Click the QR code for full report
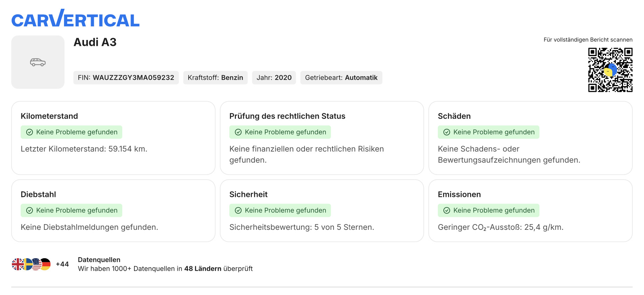The width and height of the screenshot is (644, 295). click(610, 70)
